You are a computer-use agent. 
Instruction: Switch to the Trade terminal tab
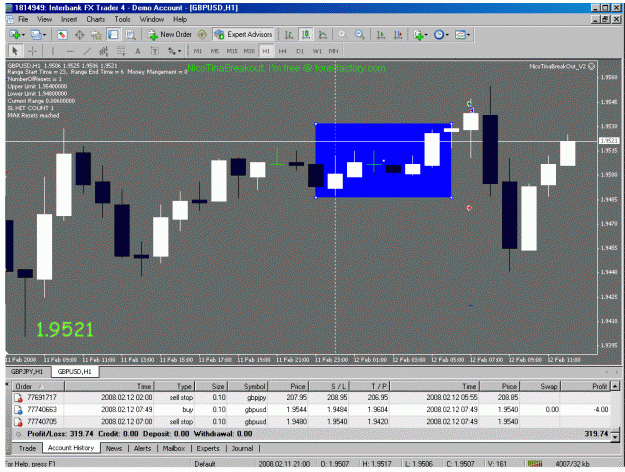[28, 448]
